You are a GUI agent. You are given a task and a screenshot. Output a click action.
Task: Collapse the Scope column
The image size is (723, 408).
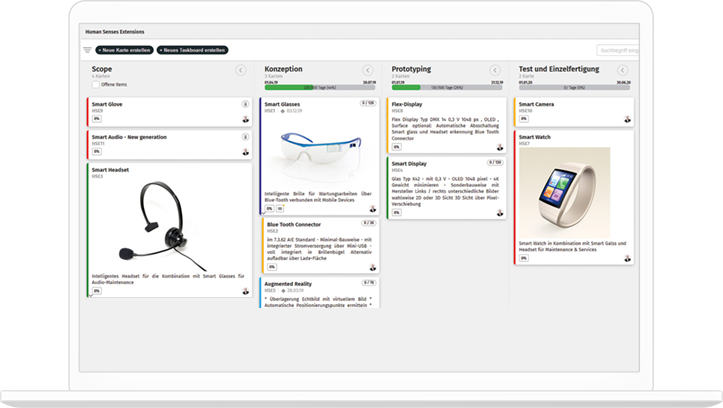(x=241, y=70)
